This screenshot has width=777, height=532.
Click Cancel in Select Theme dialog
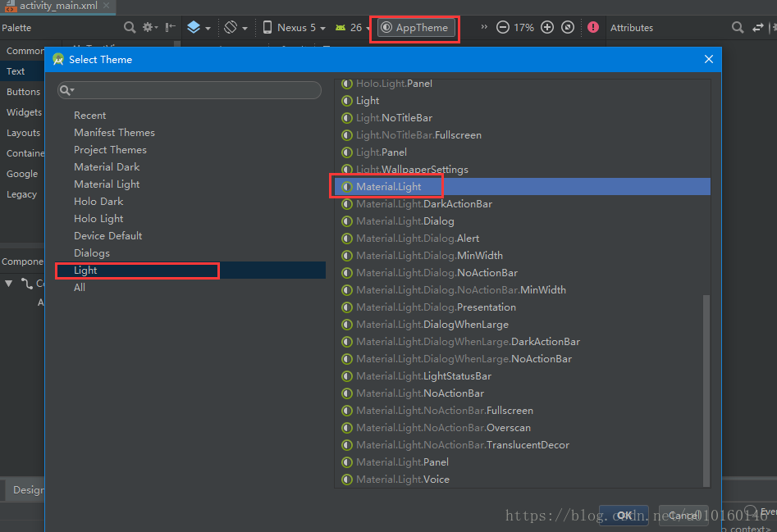683,515
